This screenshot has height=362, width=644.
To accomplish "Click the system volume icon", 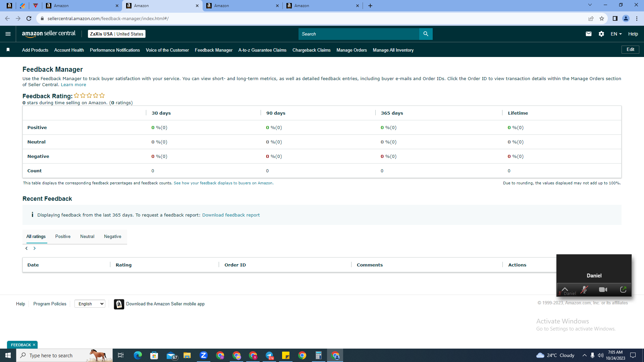I will 601,355.
